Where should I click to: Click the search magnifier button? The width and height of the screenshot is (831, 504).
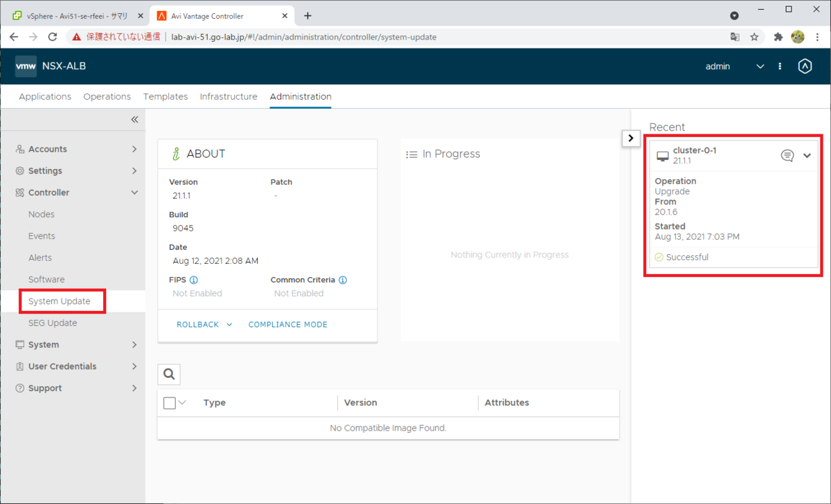pos(169,375)
